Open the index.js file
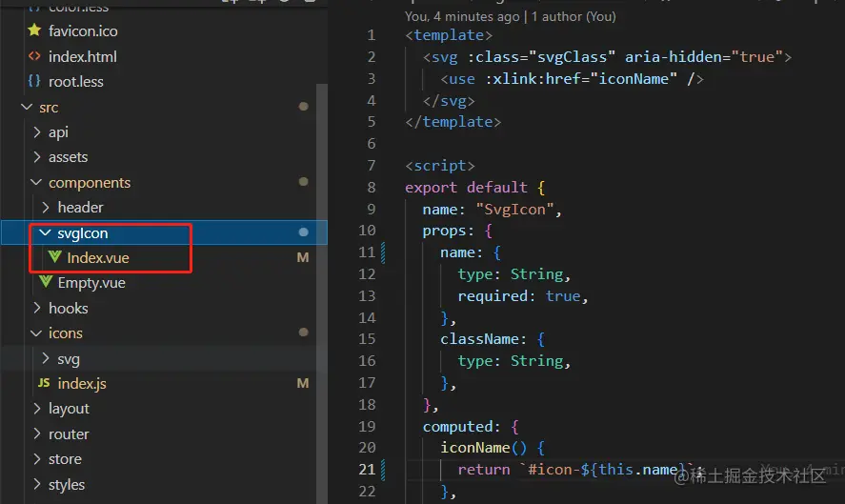Image resolution: width=845 pixels, height=504 pixels. (82, 384)
